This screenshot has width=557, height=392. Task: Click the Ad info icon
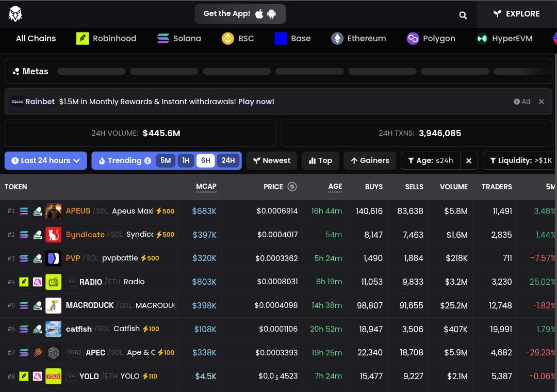516,102
